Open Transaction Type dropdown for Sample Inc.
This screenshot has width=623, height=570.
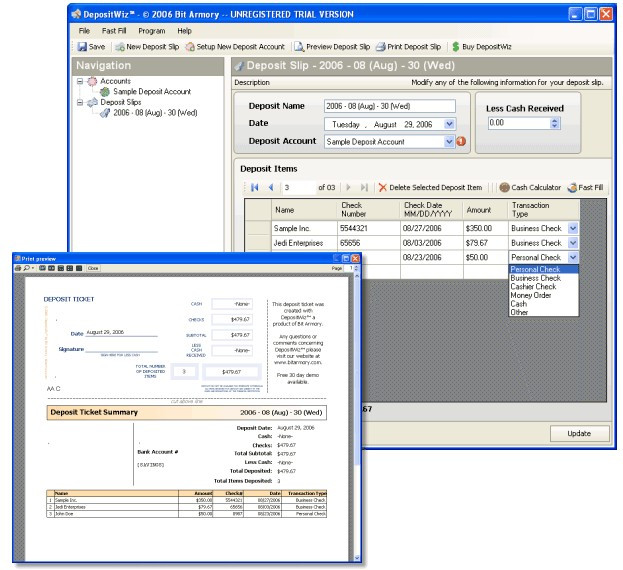[573, 228]
